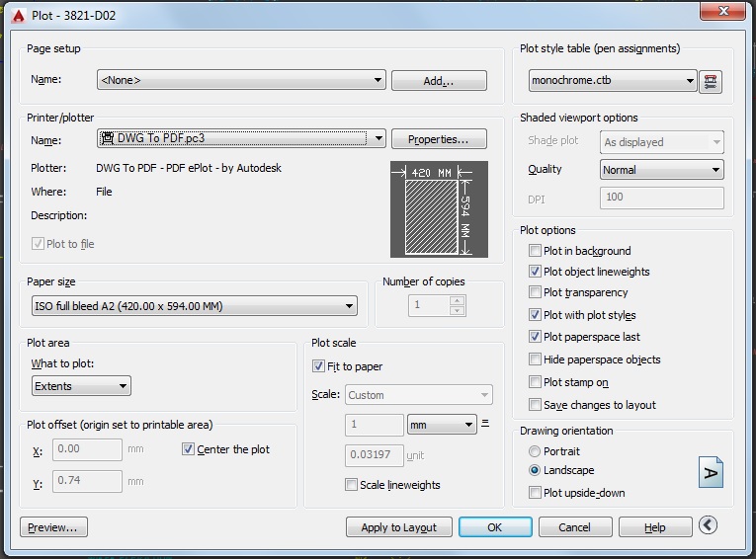The width and height of the screenshot is (756, 559).
Task: Click the 'File' value beside Where
Action: coord(104,192)
